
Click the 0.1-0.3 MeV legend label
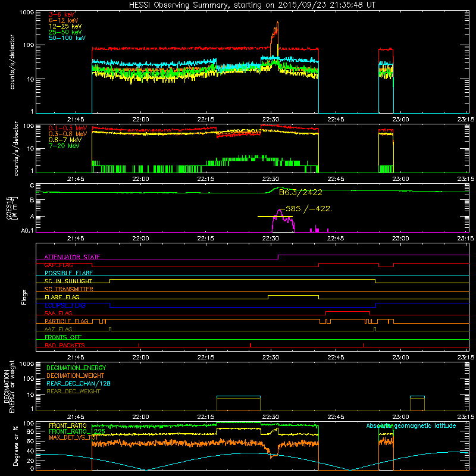pyautogui.click(x=68, y=128)
